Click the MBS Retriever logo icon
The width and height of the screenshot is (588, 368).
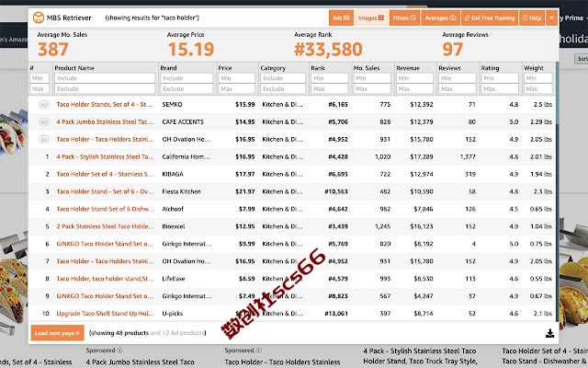click(x=39, y=17)
